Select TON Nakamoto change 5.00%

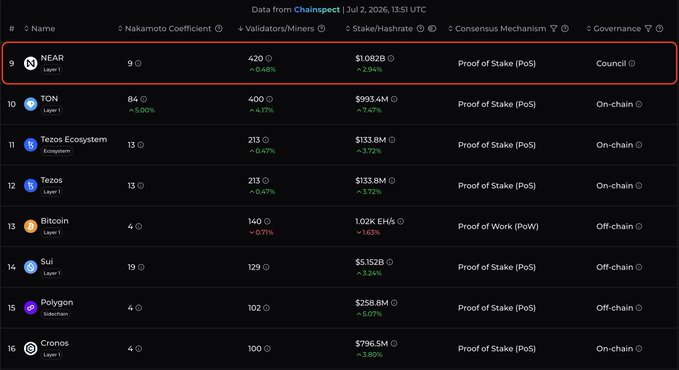(x=142, y=110)
